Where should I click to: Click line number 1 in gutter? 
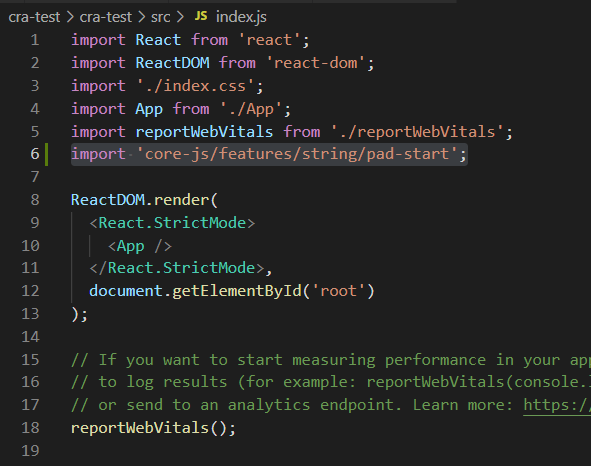[35, 40]
